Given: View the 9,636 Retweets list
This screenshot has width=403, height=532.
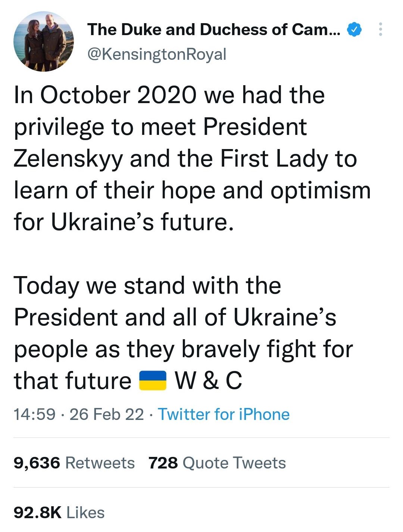Looking at the screenshot, I should [x=74, y=463].
